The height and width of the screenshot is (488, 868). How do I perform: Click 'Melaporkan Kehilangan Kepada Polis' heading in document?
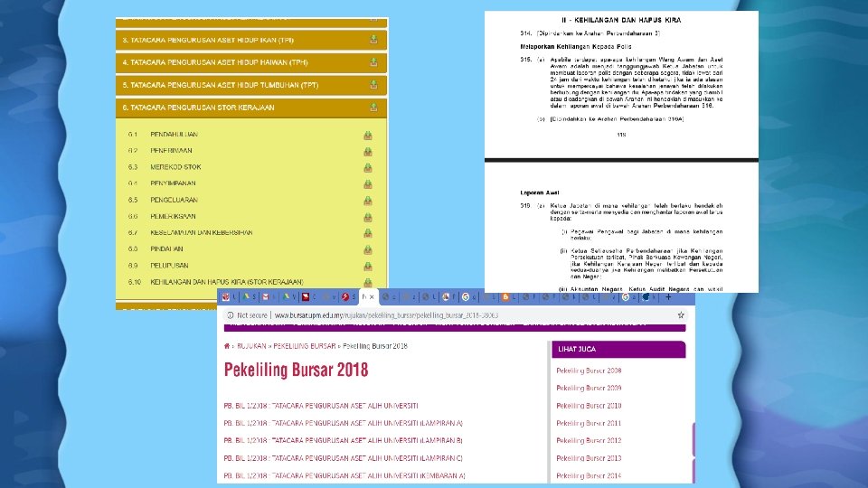[x=576, y=46]
